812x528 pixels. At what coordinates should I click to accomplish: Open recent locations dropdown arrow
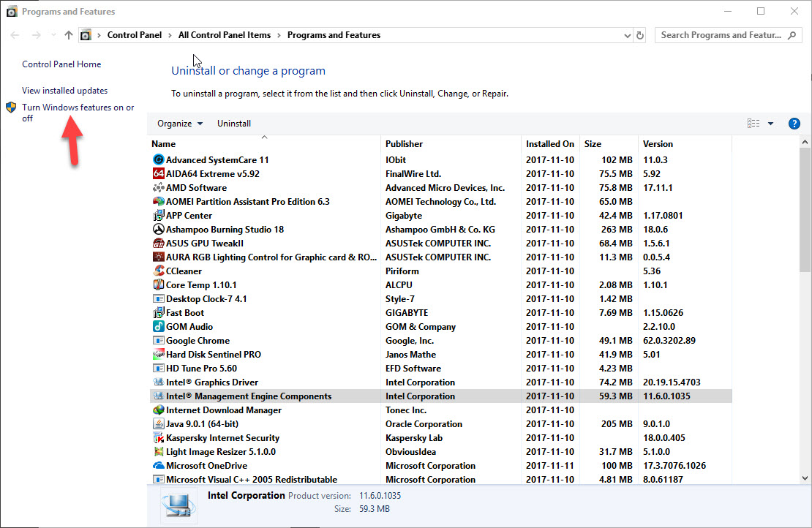pyautogui.click(x=53, y=35)
